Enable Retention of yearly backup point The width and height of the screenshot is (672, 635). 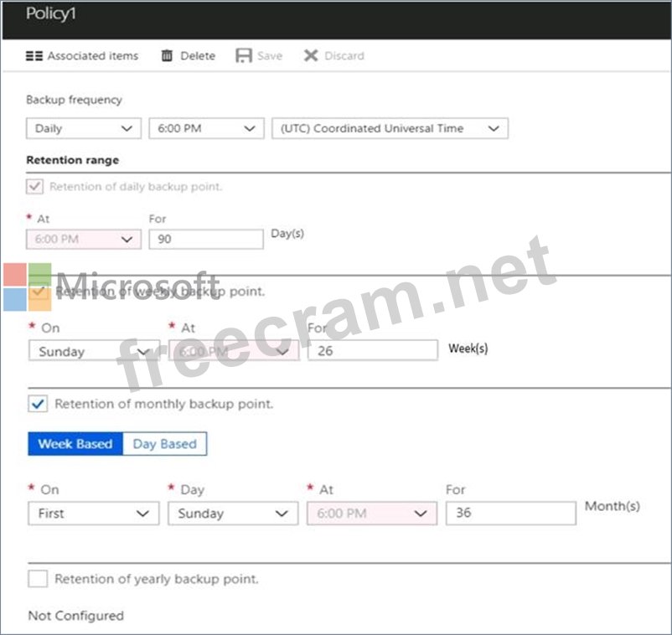[x=38, y=579]
